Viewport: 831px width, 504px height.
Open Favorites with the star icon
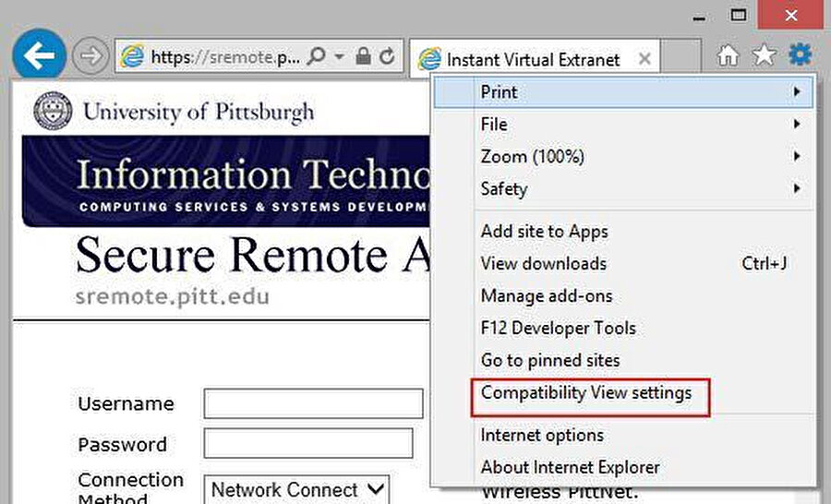764,54
